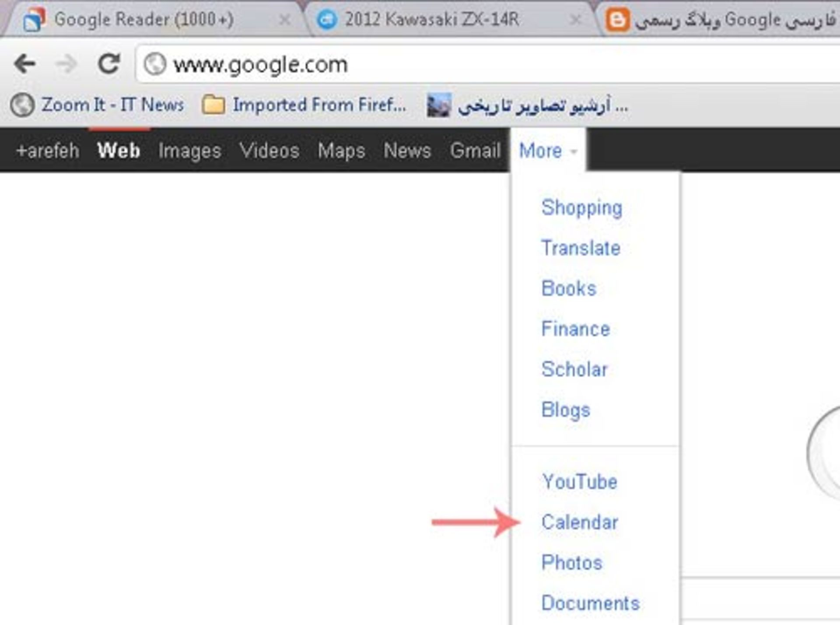Close the Google Reader tab
The width and height of the screenshot is (840, 625).
[285, 20]
